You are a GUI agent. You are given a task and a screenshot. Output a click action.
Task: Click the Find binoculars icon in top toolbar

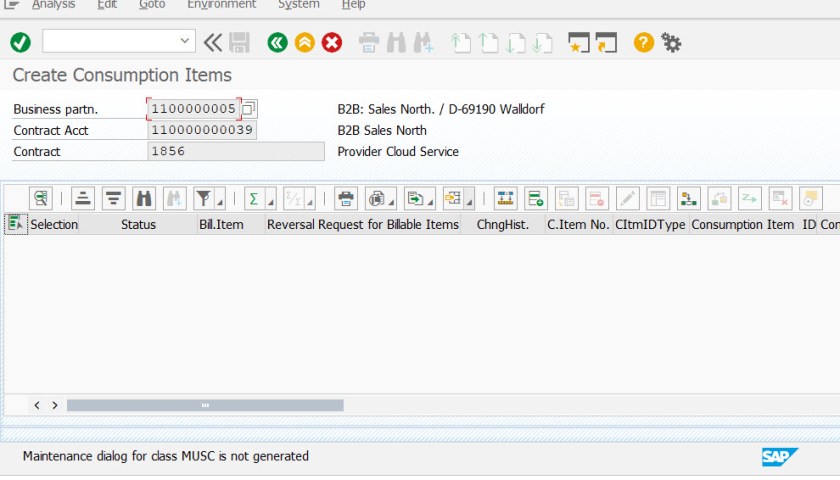(396, 42)
